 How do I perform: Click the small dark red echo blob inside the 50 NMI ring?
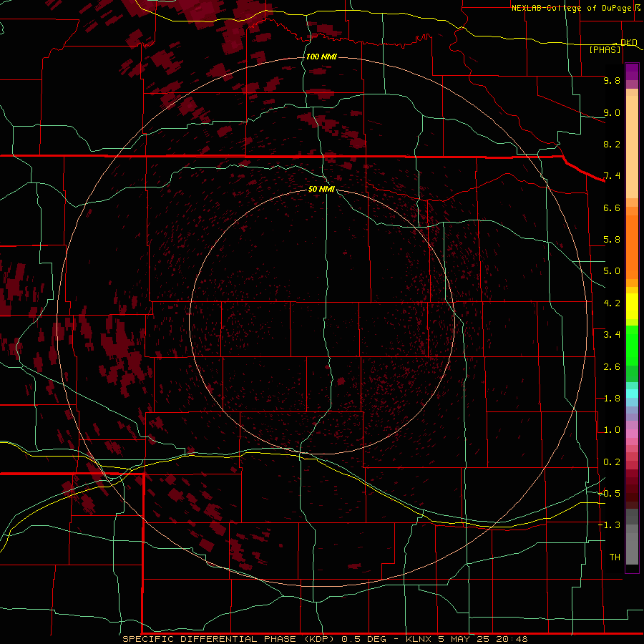click(341, 381)
